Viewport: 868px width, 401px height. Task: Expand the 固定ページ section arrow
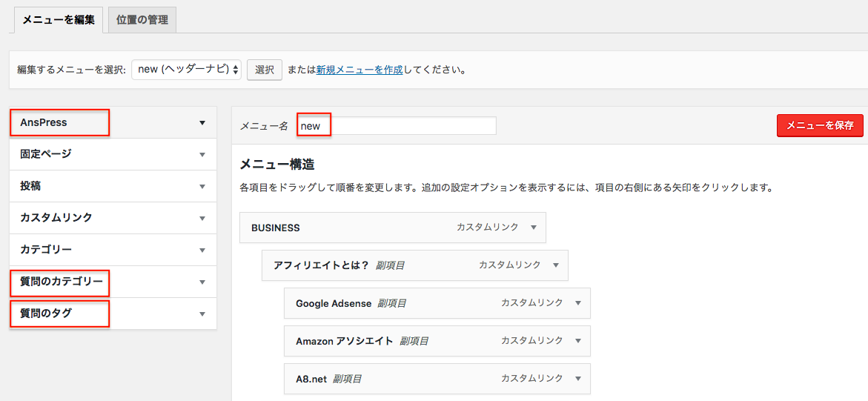202,154
